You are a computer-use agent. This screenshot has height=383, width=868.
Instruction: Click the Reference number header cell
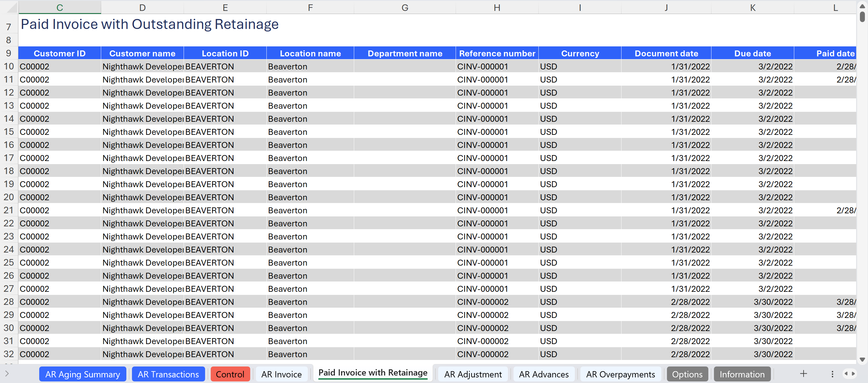tap(497, 53)
